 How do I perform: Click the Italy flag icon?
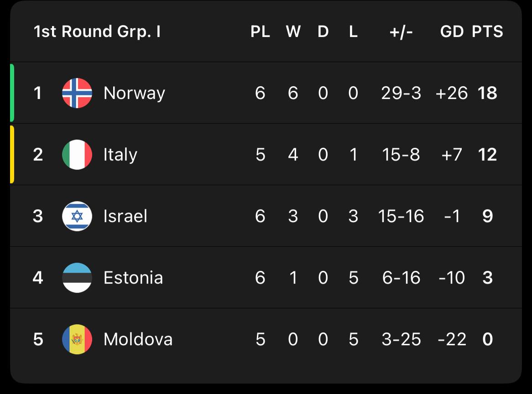(x=77, y=155)
